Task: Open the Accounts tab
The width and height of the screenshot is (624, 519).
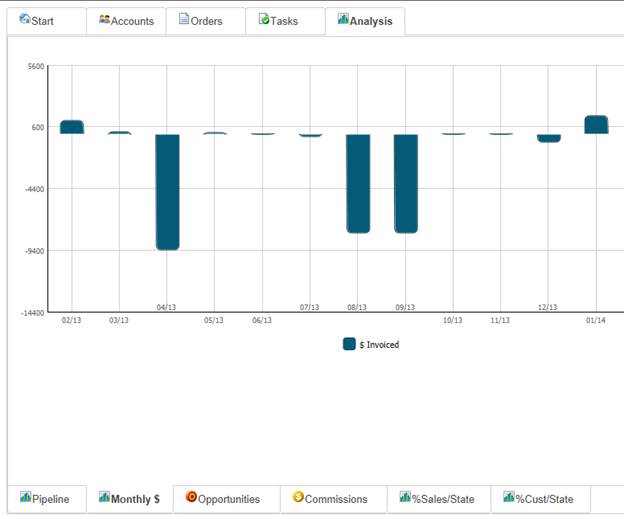Action: [126, 21]
